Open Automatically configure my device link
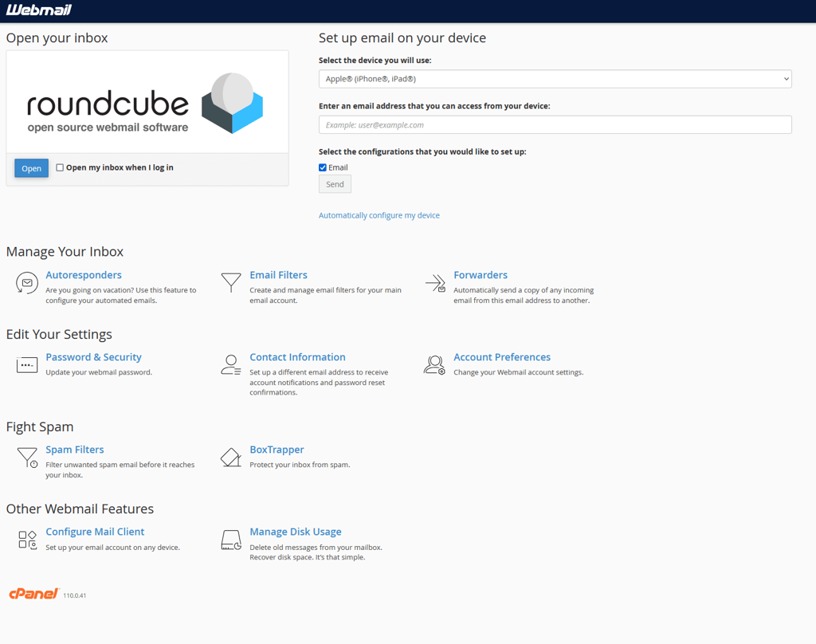The width and height of the screenshot is (816, 644). pyautogui.click(x=379, y=215)
